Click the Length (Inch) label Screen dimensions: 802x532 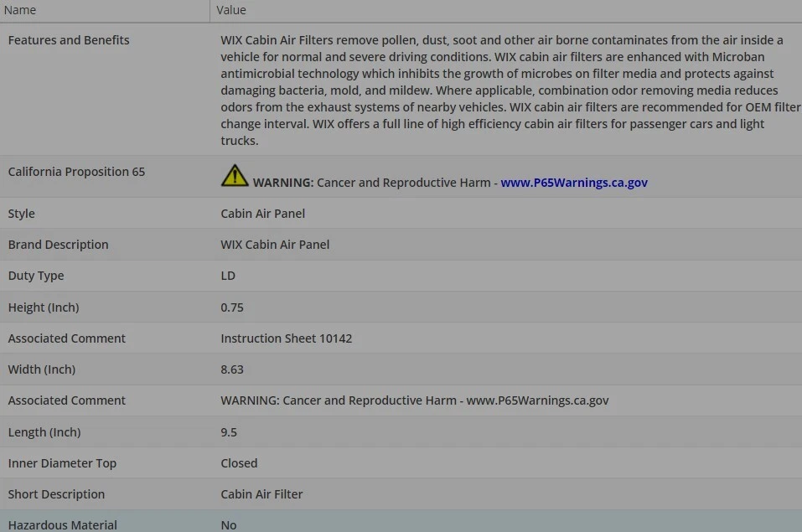pos(44,432)
